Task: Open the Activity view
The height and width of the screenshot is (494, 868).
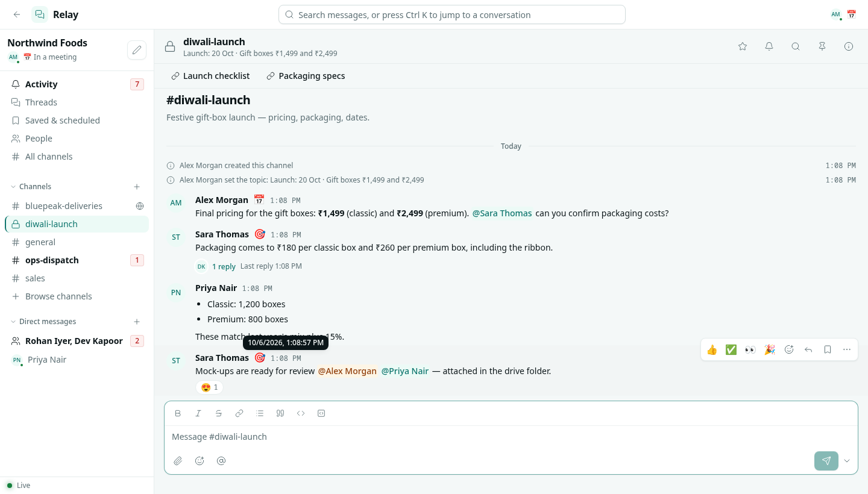Action: [x=77, y=84]
